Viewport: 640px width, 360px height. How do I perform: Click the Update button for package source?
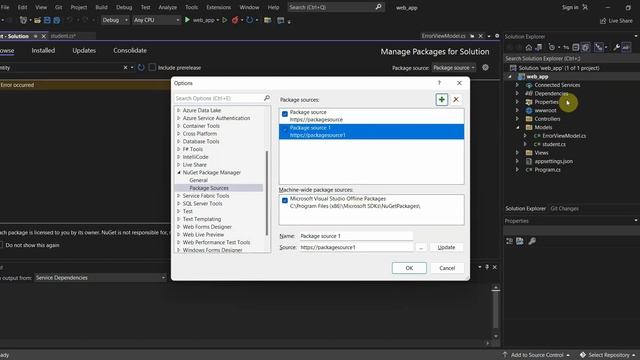click(x=446, y=247)
